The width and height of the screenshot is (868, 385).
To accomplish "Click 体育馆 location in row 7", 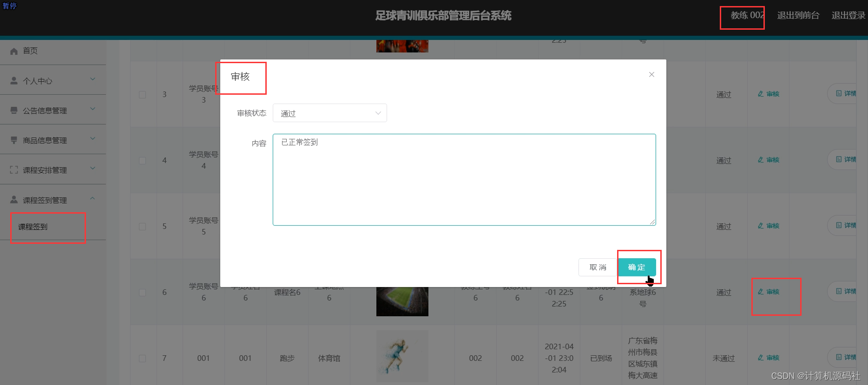I will click(x=329, y=359).
